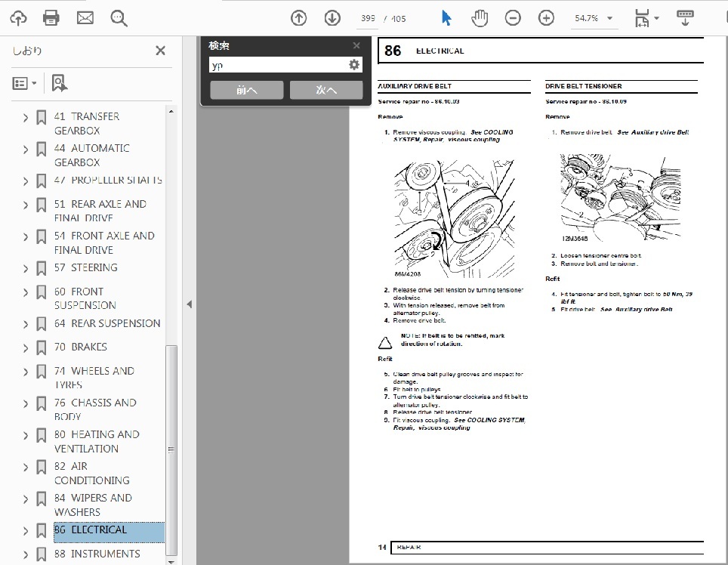
Task: Expand 80 HEATING AND VENTILATION bookmark
Action: click(26, 436)
